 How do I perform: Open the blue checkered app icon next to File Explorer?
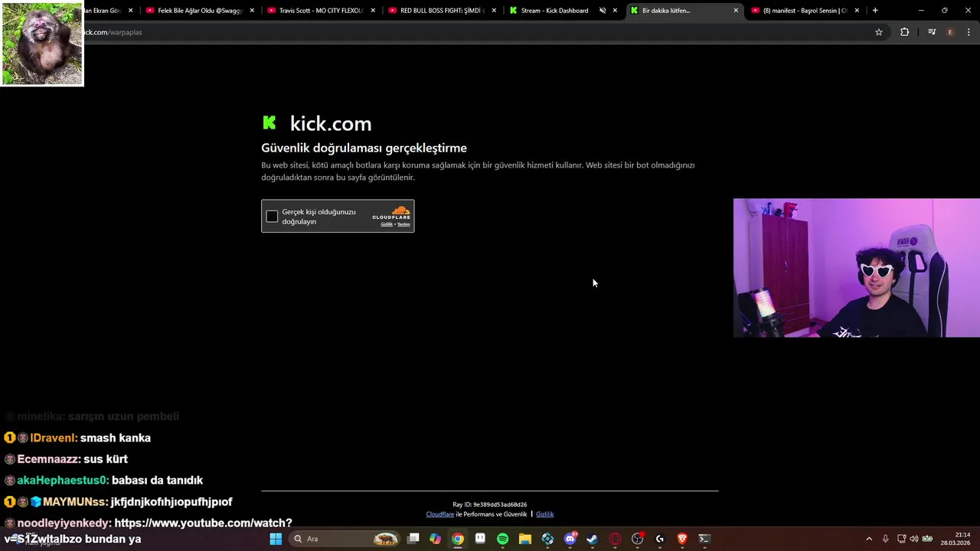pos(547,539)
